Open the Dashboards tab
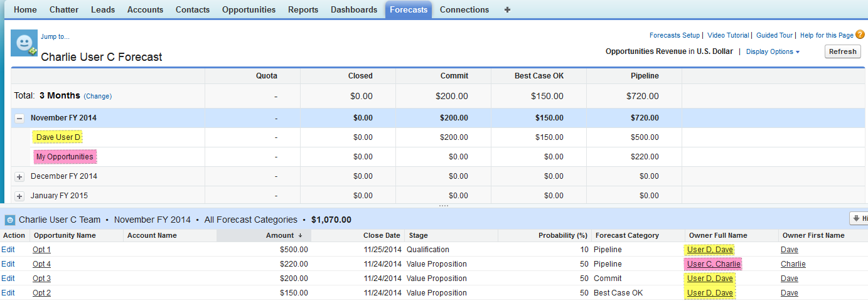Image resolution: width=868 pixels, height=303 pixels. pos(354,9)
